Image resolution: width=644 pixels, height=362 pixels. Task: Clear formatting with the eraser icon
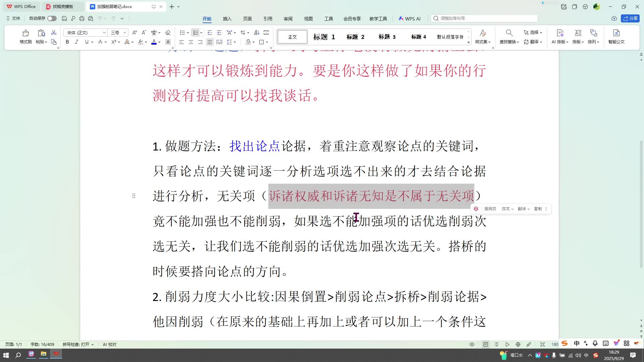168,33
